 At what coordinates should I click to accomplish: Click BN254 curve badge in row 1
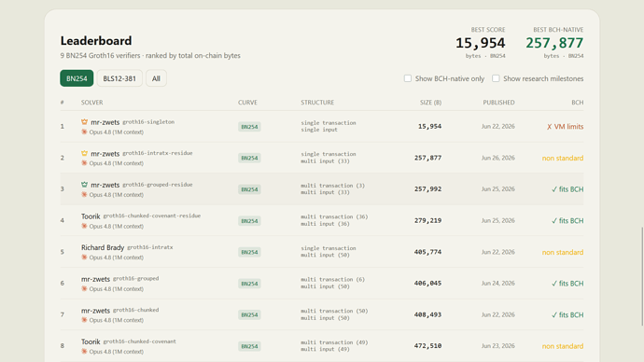(x=249, y=127)
